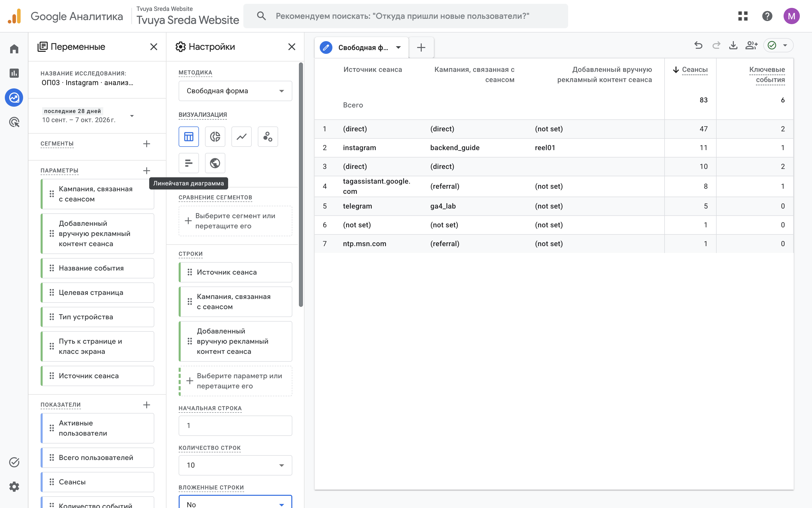Open the Advertising icon in sidebar
This screenshot has height=508, width=812.
click(x=14, y=122)
